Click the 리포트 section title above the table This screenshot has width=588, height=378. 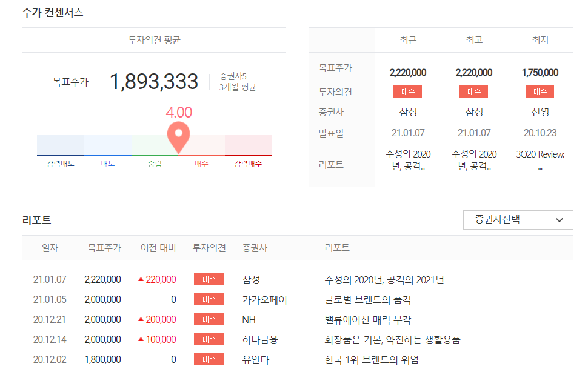pos(36,220)
